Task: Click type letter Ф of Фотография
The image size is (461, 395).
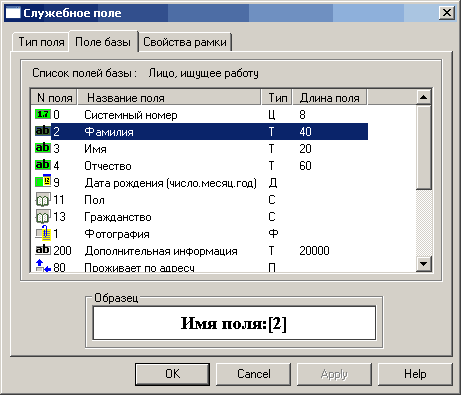Action: coord(273,233)
